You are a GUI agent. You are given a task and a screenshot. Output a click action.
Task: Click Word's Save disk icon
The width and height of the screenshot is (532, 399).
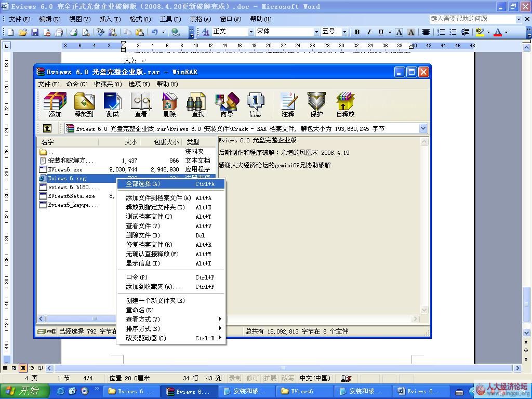click(35, 32)
